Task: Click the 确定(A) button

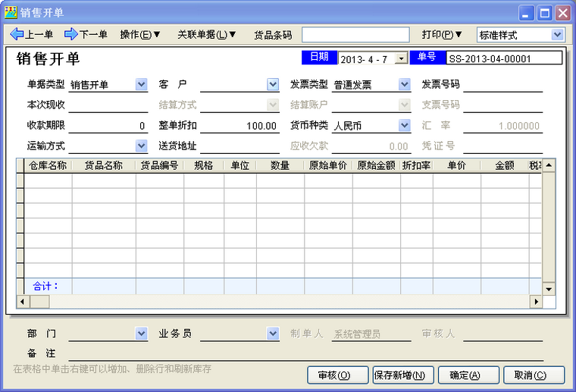Action: (468, 375)
